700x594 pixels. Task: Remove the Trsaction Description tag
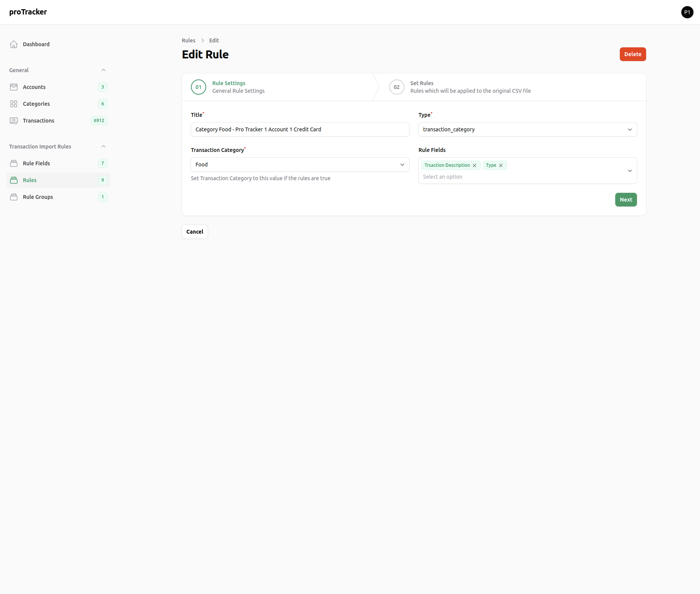tap(474, 165)
